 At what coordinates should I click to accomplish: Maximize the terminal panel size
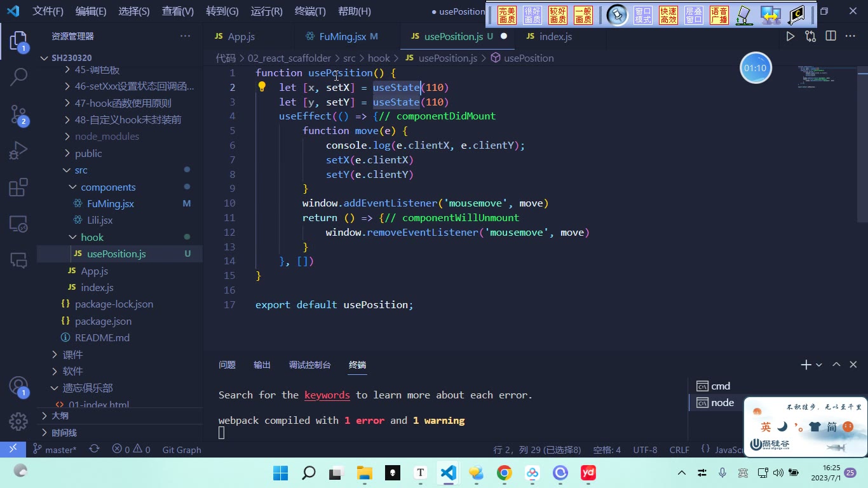836,365
